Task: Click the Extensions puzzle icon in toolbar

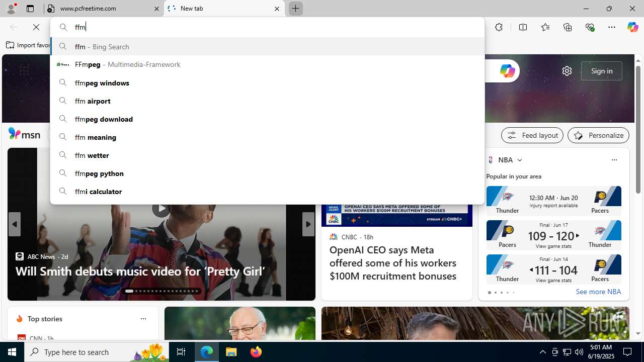Action: pyautogui.click(x=499, y=27)
